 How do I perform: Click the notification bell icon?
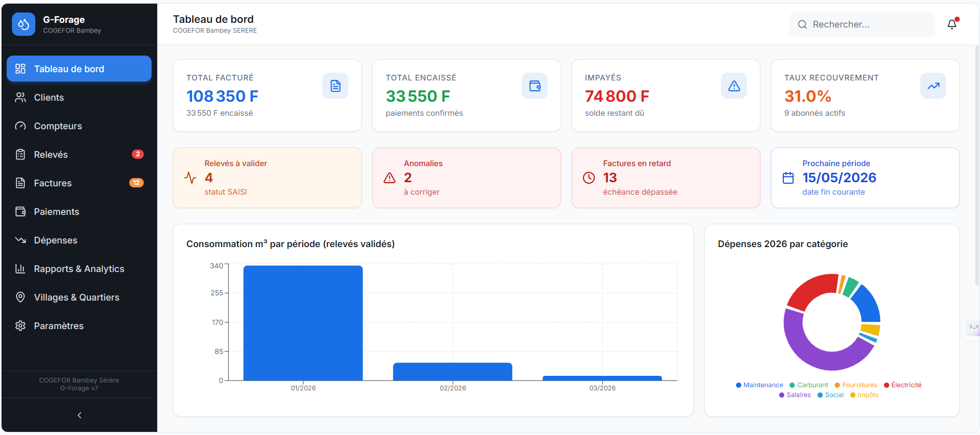pyautogui.click(x=951, y=24)
